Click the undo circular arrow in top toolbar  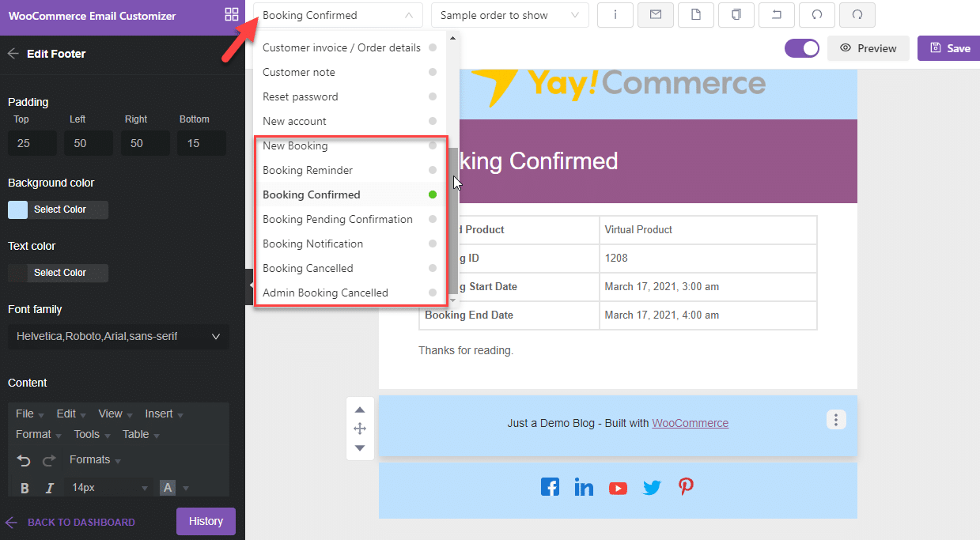click(x=817, y=15)
